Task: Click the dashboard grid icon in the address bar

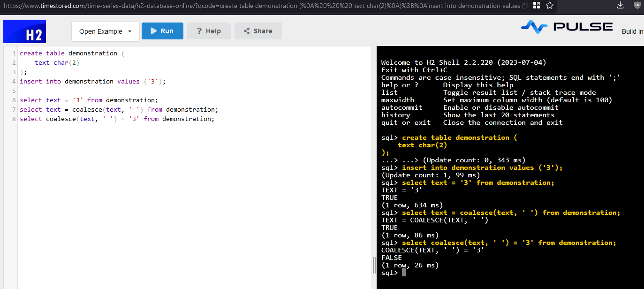Action: pyautogui.click(x=536, y=6)
